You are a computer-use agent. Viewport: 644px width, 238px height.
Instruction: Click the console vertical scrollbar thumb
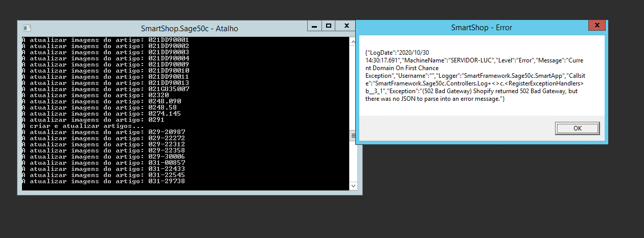[x=353, y=135]
